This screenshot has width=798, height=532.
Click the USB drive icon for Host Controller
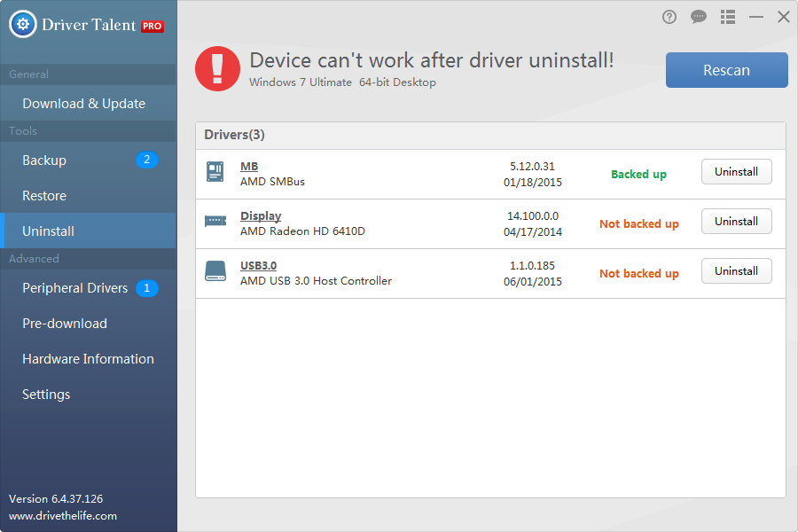tap(215, 270)
